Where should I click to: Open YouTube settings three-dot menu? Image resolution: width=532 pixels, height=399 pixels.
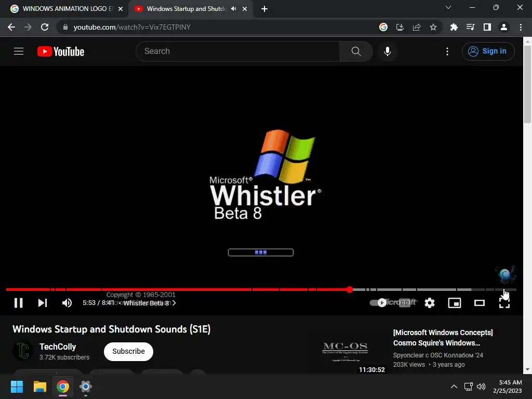coord(447,51)
